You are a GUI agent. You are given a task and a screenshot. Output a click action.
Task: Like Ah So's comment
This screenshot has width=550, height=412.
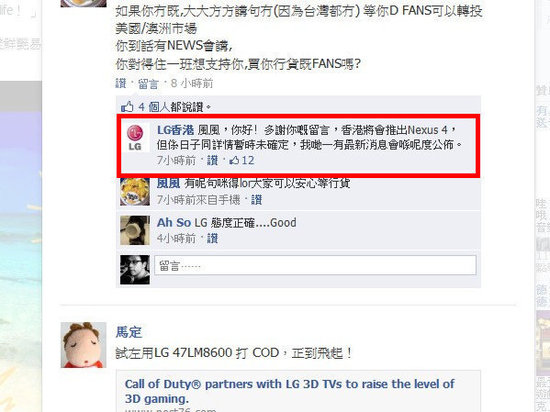(212, 239)
